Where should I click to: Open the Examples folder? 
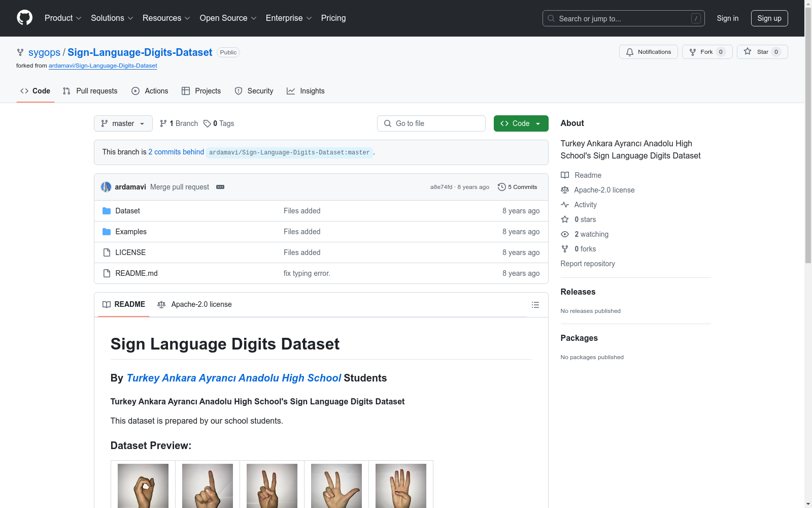click(x=131, y=232)
